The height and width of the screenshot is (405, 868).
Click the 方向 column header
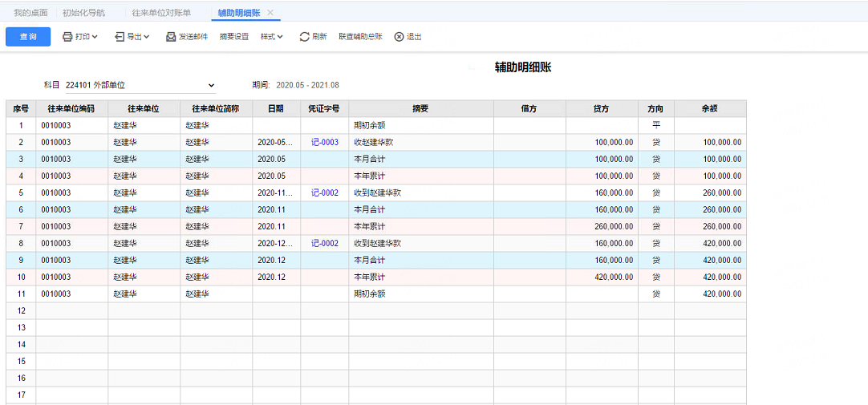(x=656, y=109)
